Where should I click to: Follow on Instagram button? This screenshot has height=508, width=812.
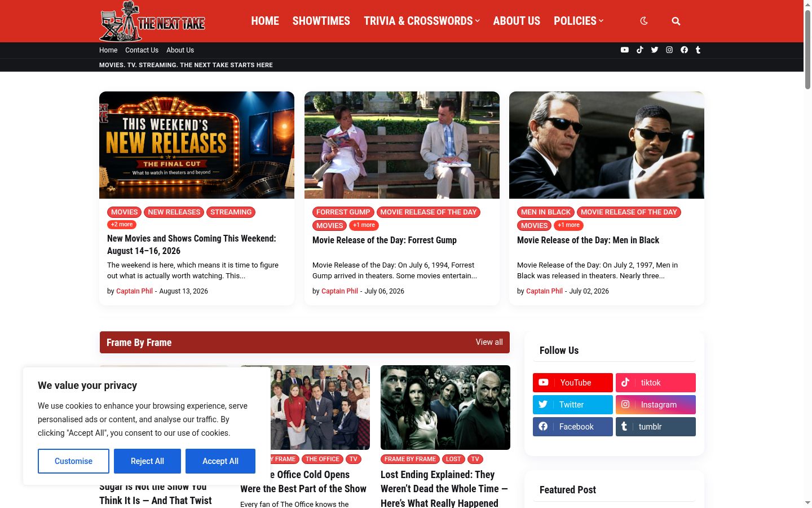coord(656,405)
